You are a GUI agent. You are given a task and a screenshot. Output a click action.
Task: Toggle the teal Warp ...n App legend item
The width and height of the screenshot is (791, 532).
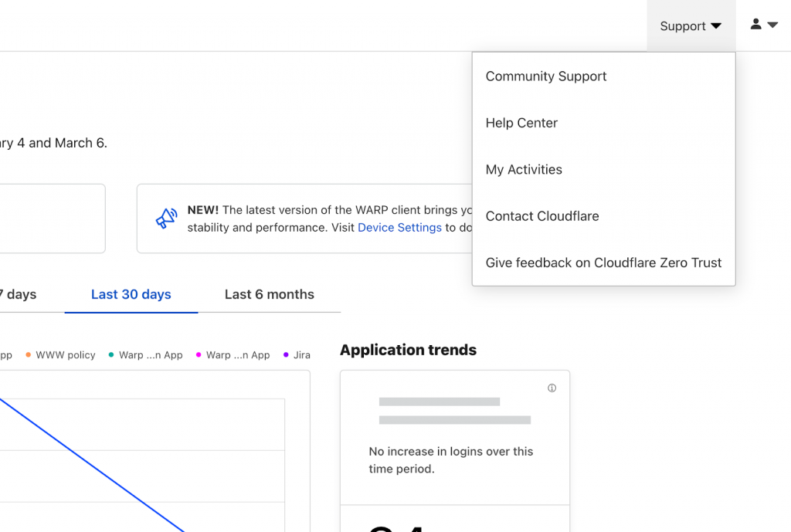pos(145,355)
